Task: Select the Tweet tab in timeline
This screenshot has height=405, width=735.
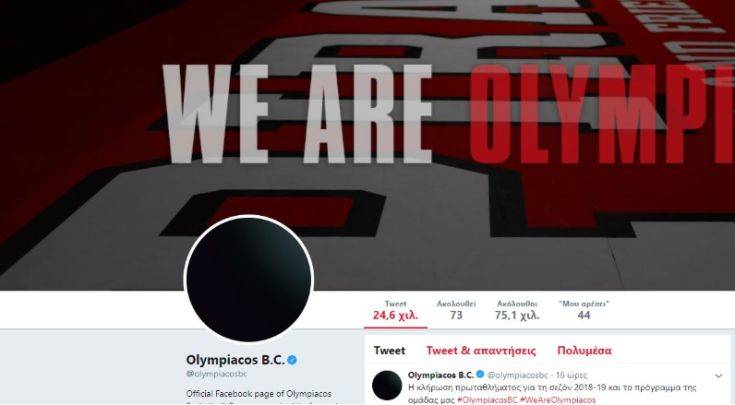Action: [390, 351]
